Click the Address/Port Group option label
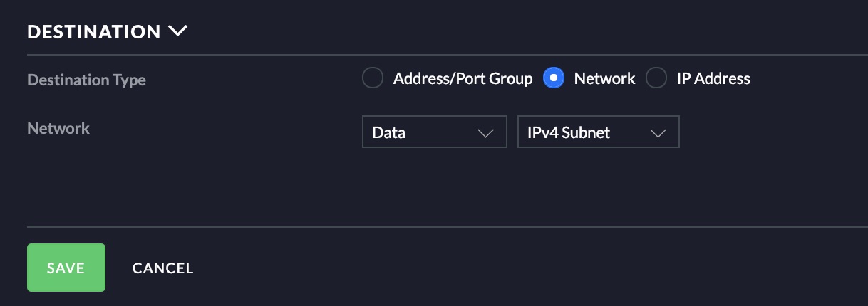 click(463, 78)
